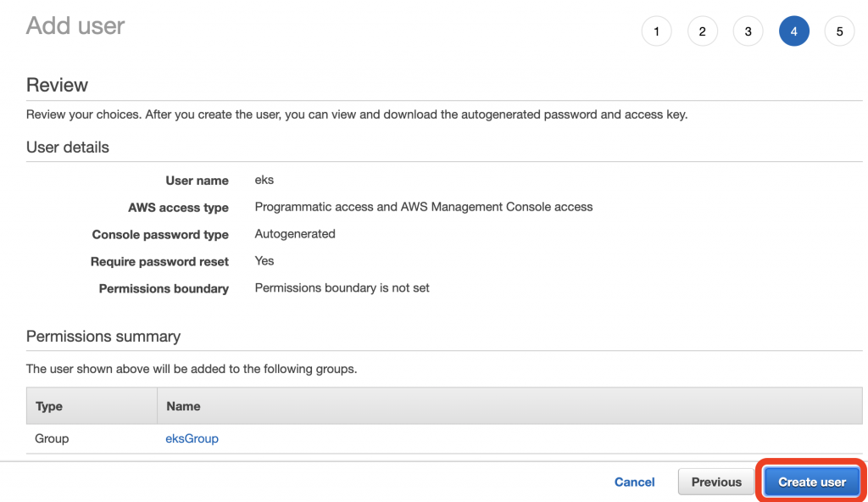Click the user name value eks
The image size is (868, 502).
(x=264, y=180)
